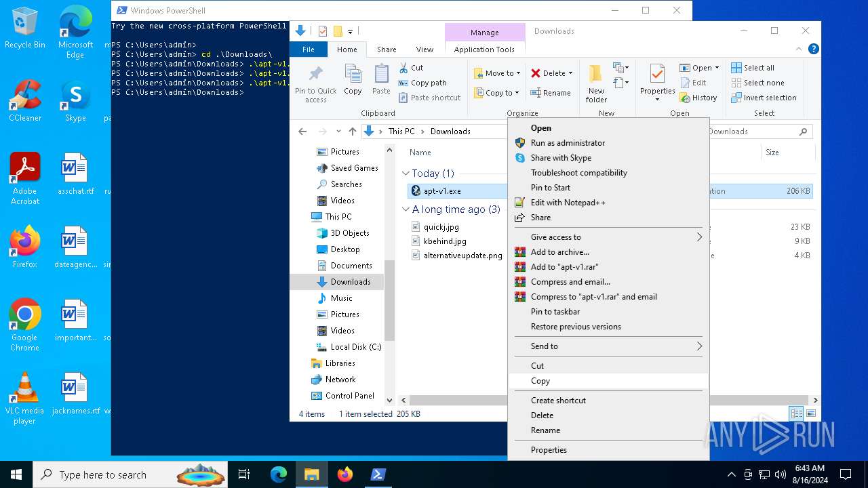Select Add to archive... menu entry
868x488 pixels.
608,252
